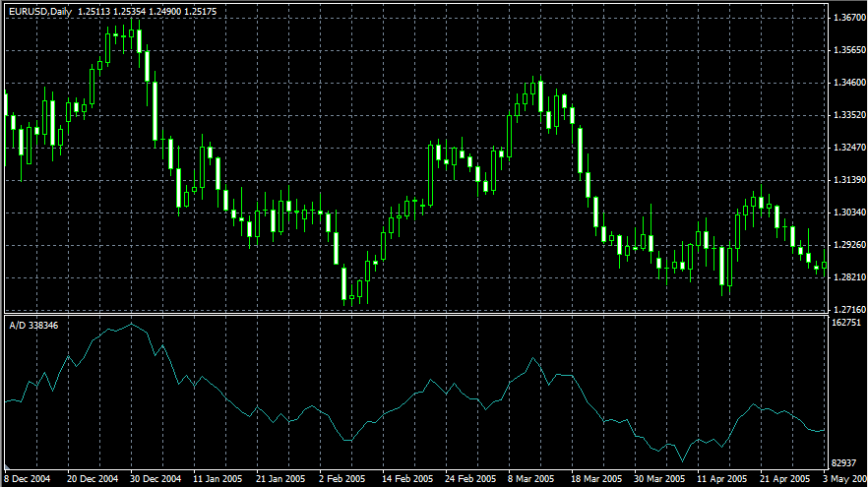Select the 1.28210 price axis label
Screen dimensions: 868x487
click(x=849, y=277)
